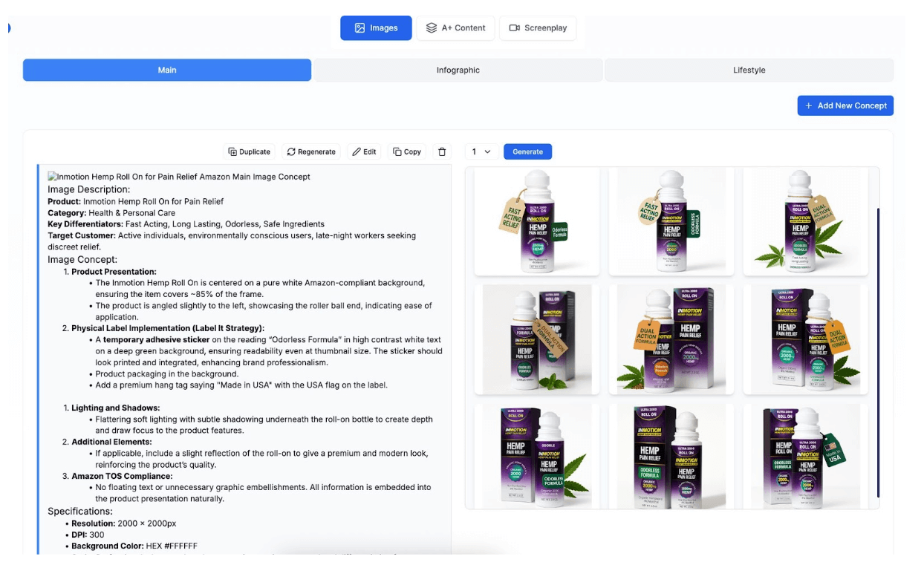The height and width of the screenshot is (568, 924).
Task: Click the layers icon in A+ Content tab
Action: point(432,28)
